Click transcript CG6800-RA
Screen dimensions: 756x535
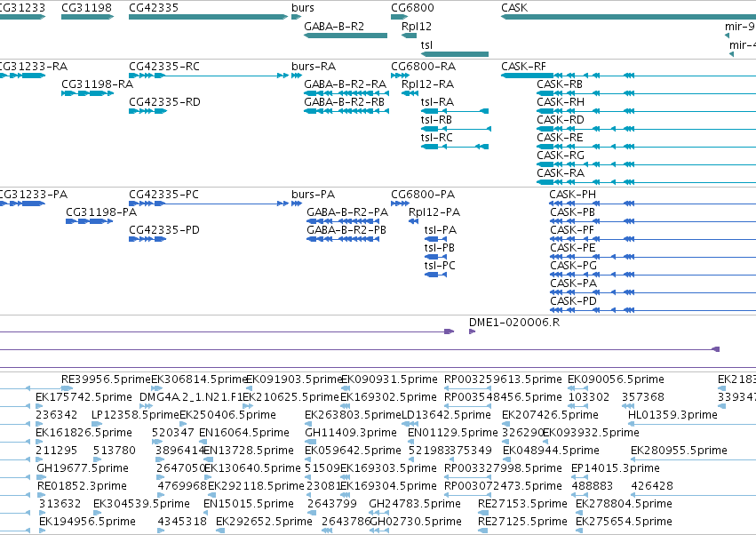(400, 76)
